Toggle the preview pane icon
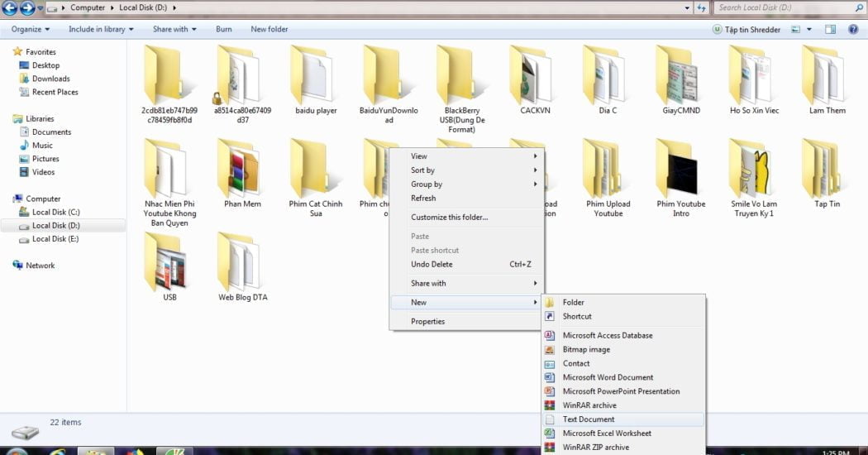 coord(830,30)
